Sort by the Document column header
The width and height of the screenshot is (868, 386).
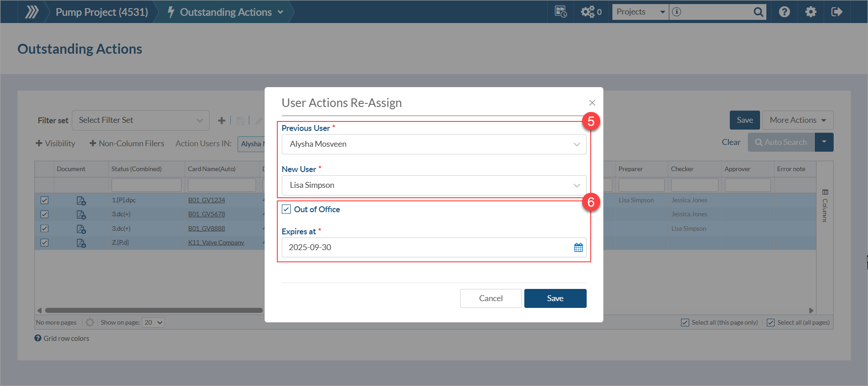point(71,169)
